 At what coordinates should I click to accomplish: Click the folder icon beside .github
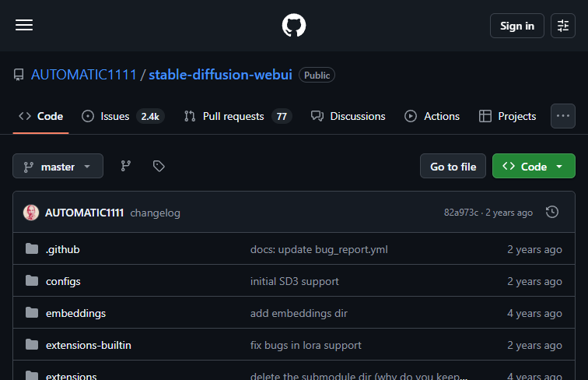[32, 248]
